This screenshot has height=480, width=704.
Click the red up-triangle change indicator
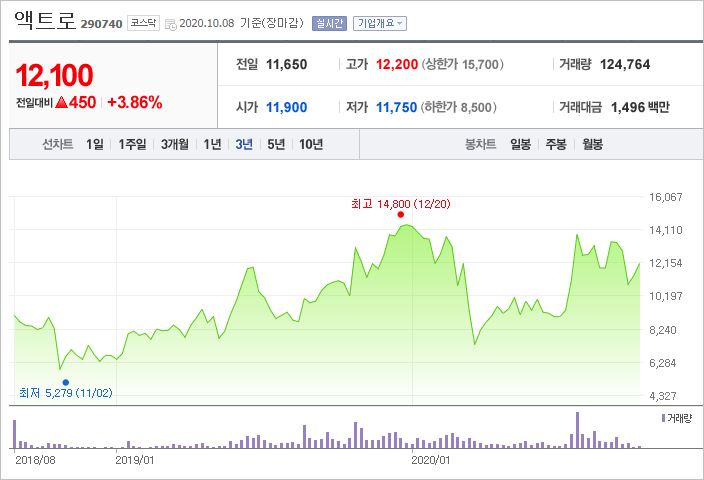pyautogui.click(x=62, y=102)
